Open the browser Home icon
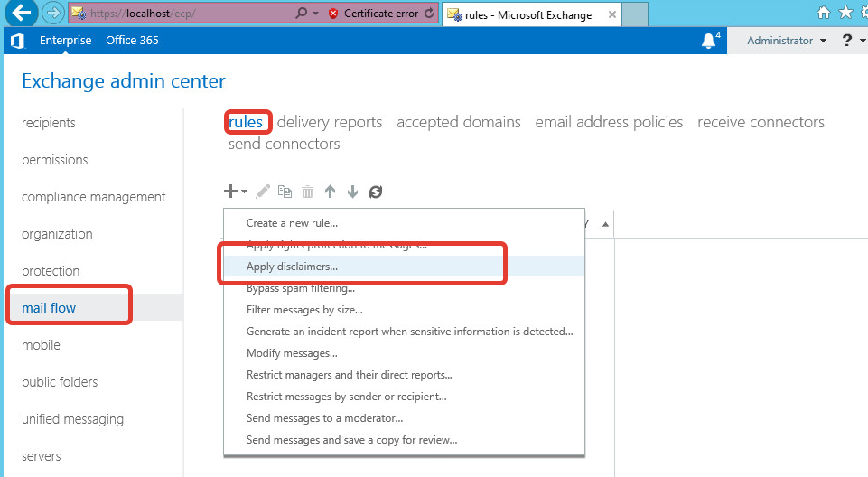 click(824, 12)
